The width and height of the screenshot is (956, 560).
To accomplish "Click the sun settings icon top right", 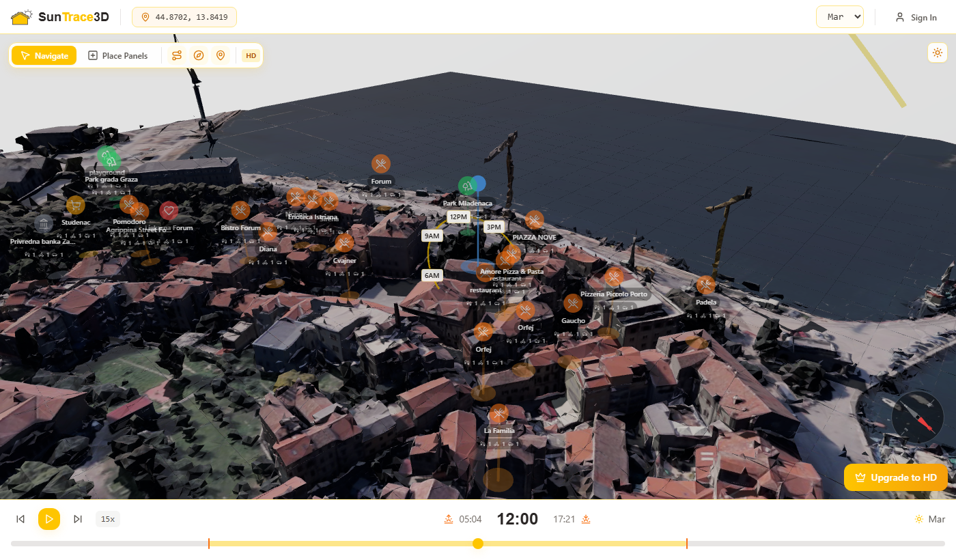I will 937,52.
